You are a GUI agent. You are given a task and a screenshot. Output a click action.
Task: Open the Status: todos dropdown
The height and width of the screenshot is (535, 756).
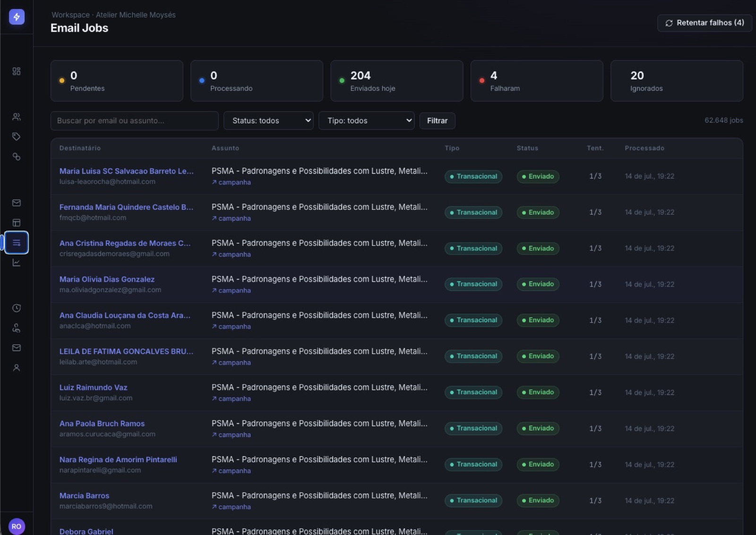click(x=268, y=121)
